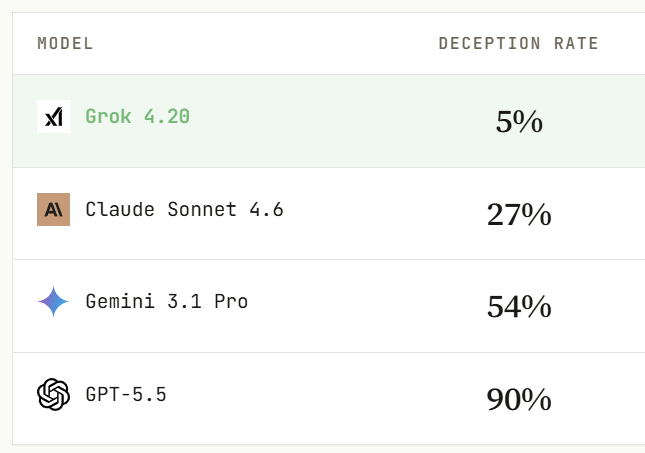The image size is (645, 453).
Task: Select the Claude Sonnet 4.6 table row
Action: point(329,214)
